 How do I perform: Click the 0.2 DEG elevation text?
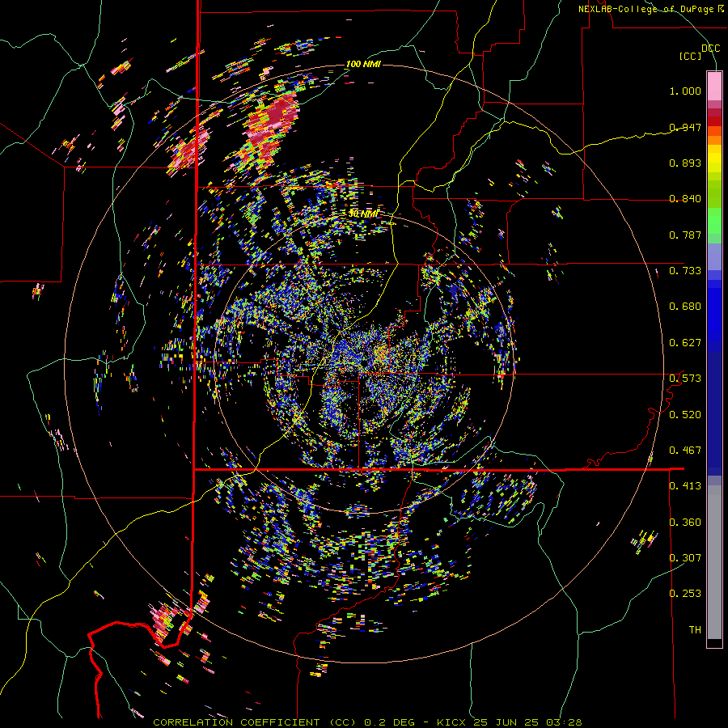[x=391, y=722]
